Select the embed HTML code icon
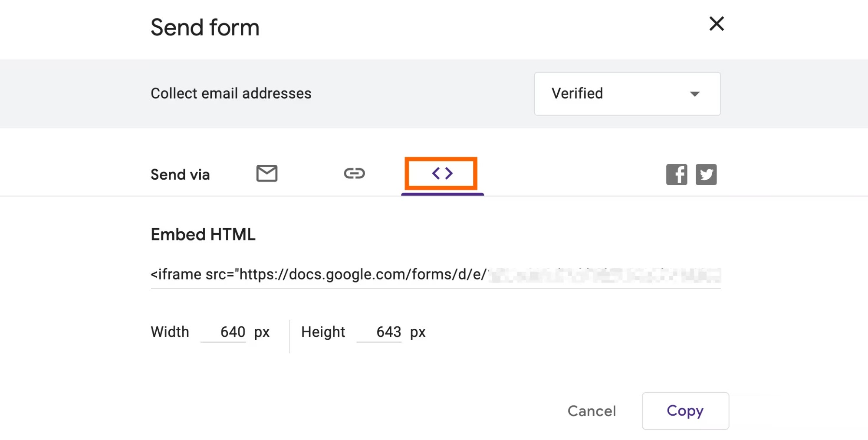The width and height of the screenshot is (868, 440). pyautogui.click(x=442, y=174)
